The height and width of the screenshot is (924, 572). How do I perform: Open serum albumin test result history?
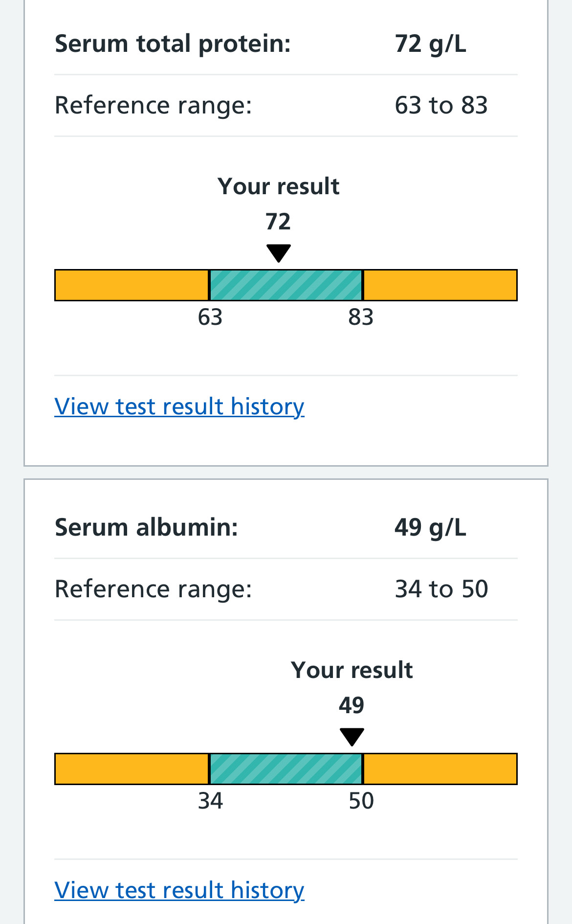pos(179,890)
